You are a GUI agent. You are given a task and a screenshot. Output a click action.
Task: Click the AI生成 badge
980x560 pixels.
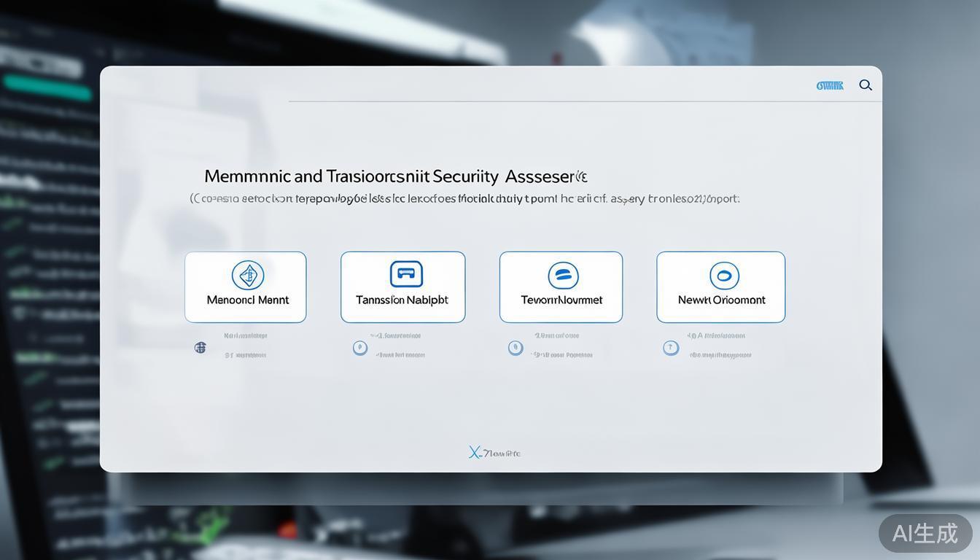925,533
